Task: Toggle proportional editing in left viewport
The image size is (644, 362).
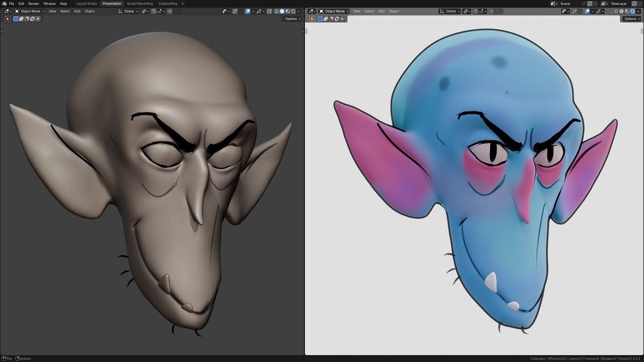Action: [170, 11]
